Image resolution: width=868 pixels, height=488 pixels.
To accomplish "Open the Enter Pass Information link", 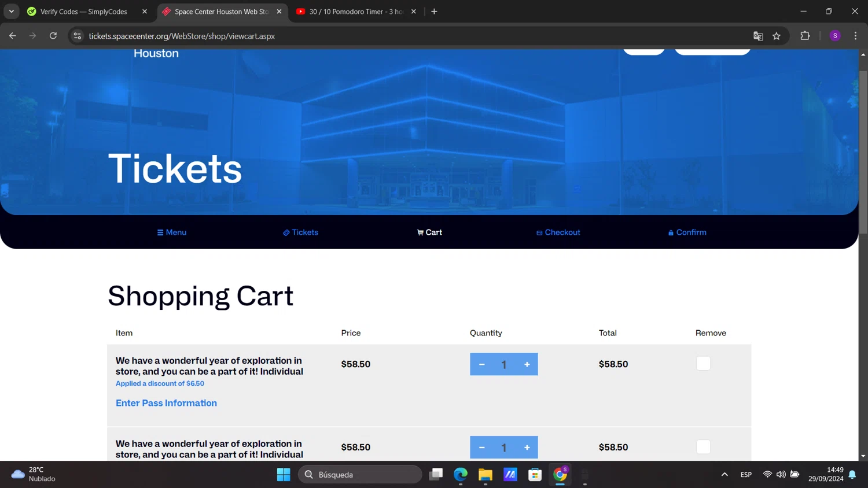I will click(166, 403).
